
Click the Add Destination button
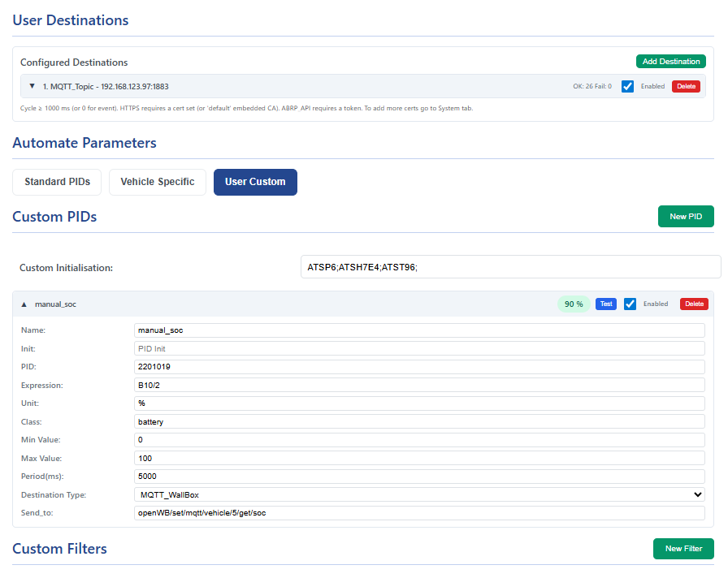click(x=671, y=61)
